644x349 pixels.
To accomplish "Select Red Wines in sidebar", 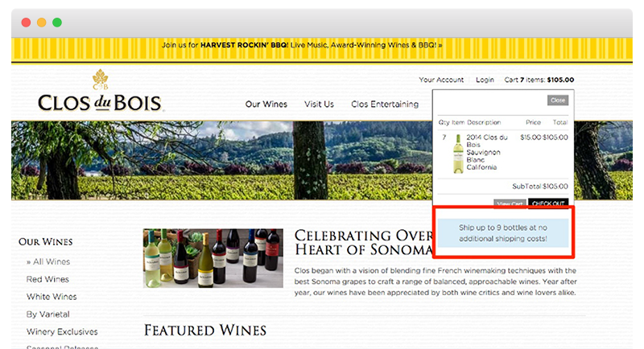I will click(47, 279).
